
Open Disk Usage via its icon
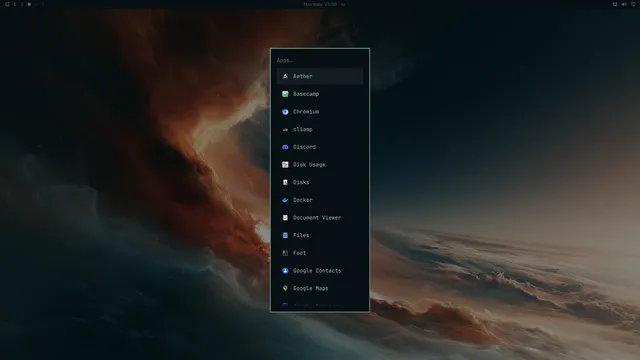(x=285, y=165)
